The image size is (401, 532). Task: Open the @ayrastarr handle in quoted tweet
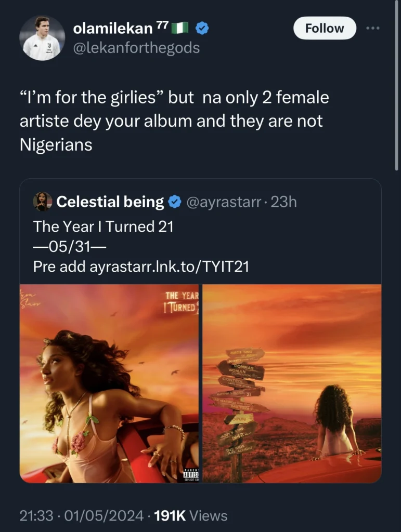tap(224, 202)
